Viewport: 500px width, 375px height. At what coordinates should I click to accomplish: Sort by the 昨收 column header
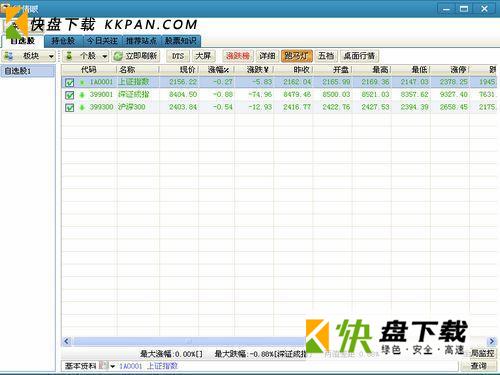point(293,70)
